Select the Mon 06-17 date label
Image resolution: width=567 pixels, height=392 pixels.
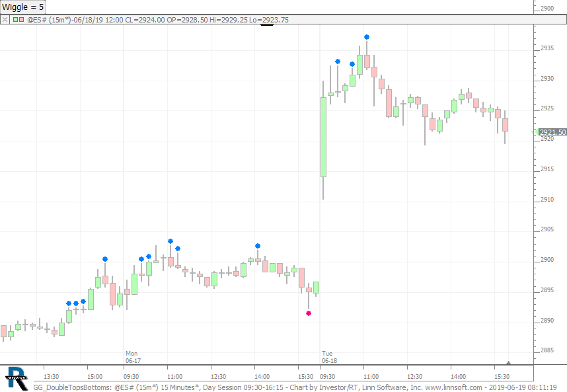click(133, 357)
